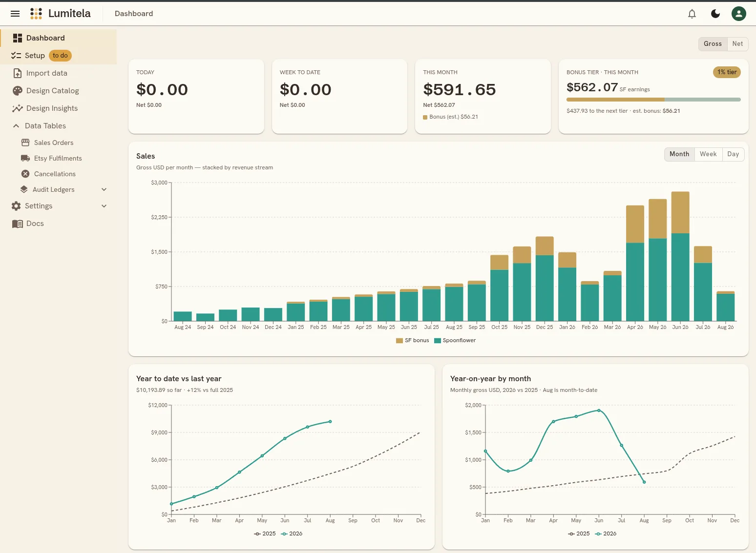Click the Jun 26 sales bar
This screenshot has width=756, height=553.
[x=680, y=256]
